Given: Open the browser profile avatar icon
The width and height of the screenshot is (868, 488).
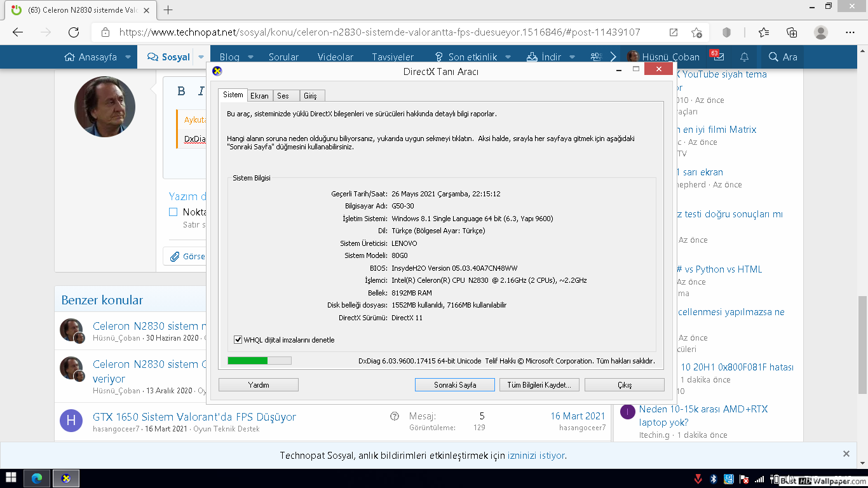Looking at the screenshot, I should 821,32.
